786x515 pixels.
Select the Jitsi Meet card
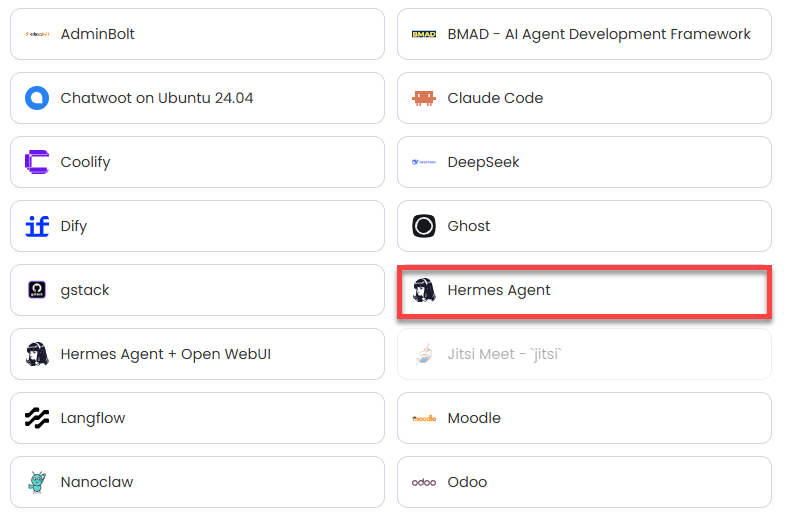coord(584,354)
